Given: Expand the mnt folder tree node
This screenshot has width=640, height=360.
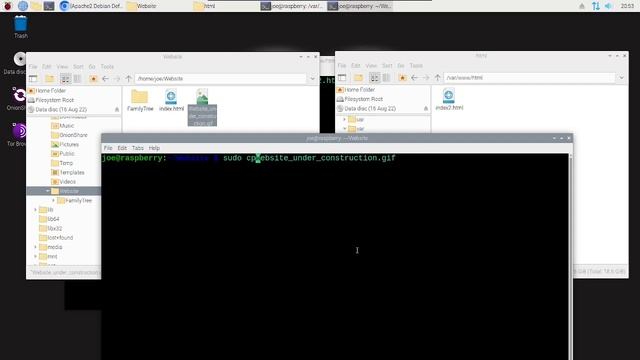Looking at the screenshot, I should (36, 256).
